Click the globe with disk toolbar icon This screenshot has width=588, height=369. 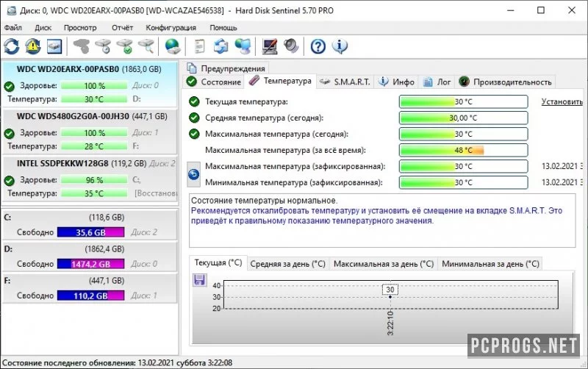point(173,46)
